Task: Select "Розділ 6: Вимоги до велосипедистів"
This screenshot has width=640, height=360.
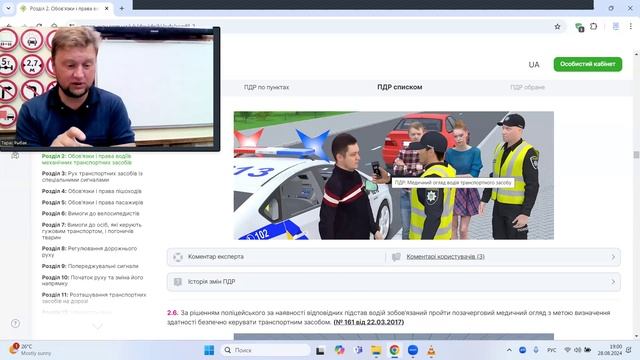Action: (x=90, y=213)
